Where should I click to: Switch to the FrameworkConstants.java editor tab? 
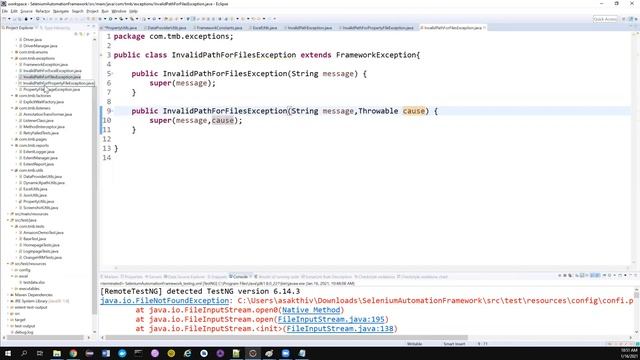[219, 28]
